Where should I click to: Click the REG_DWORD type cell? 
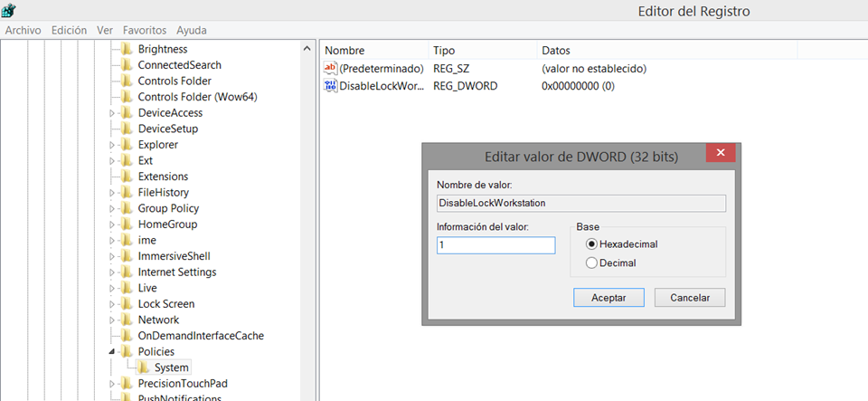(x=465, y=86)
